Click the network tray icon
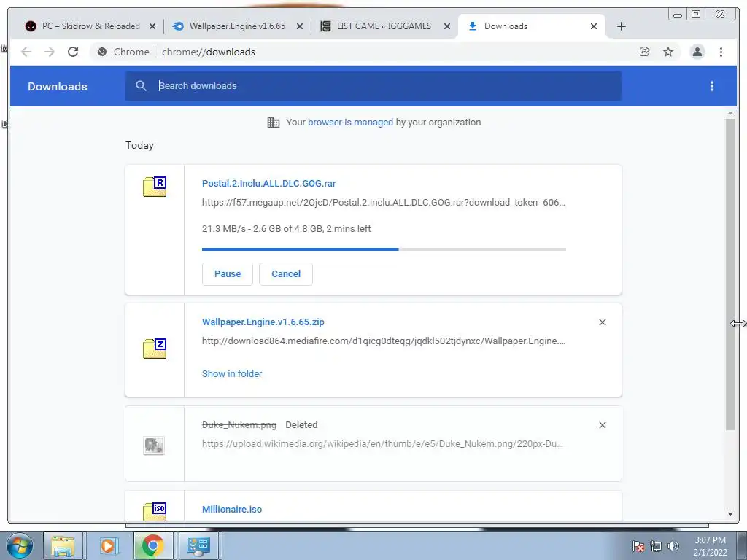Screen dimensions: 747x560 (x=656, y=546)
